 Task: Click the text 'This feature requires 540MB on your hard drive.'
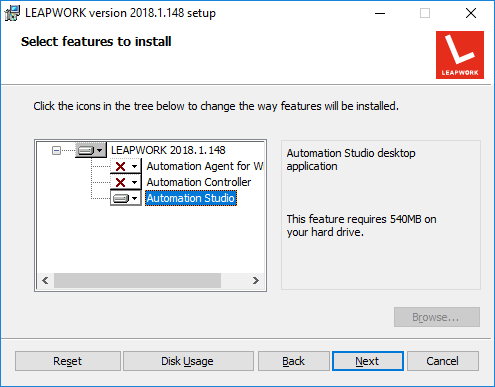[362, 226]
